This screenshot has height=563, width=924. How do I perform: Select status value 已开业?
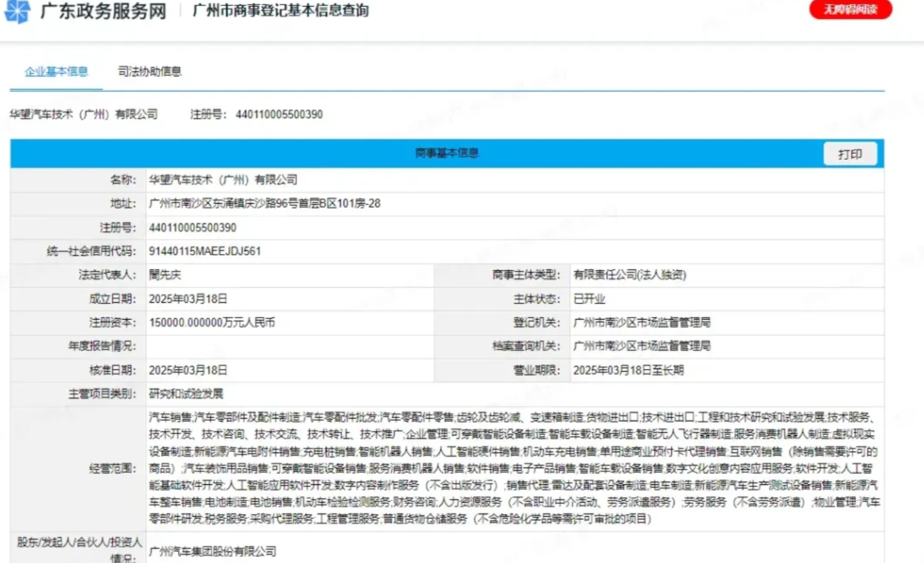click(x=589, y=299)
